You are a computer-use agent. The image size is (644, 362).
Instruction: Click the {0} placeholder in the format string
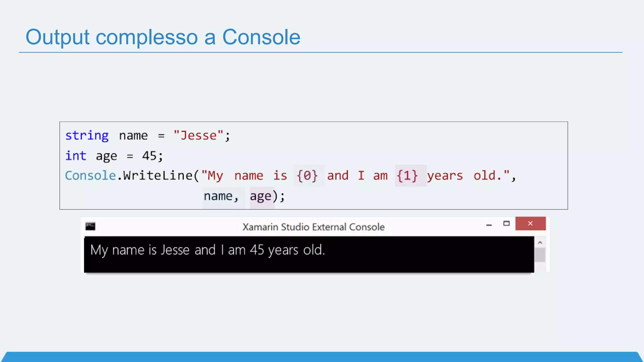(x=308, y=176)
